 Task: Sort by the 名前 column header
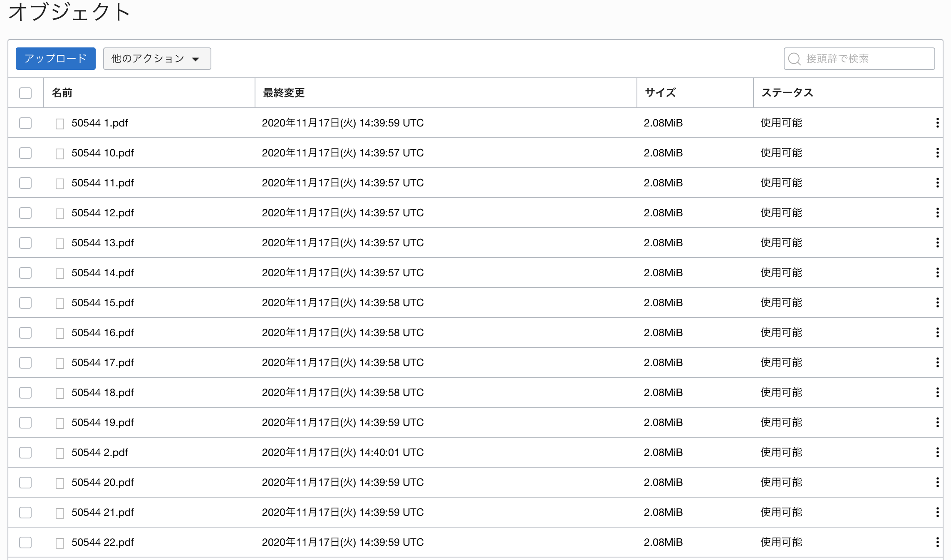[x=62, y=93]
